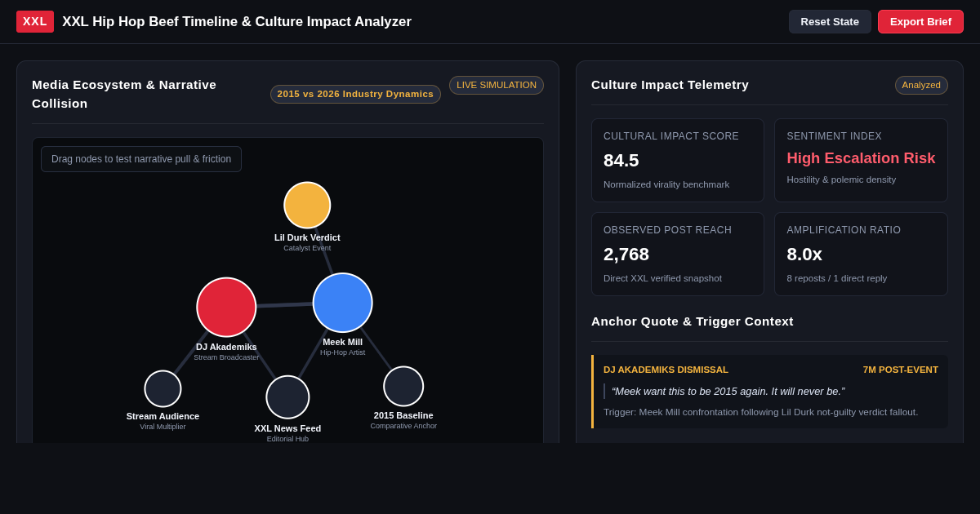Reset the simulation state
This screenshot has width=980, height=514.
click(830, 21)
